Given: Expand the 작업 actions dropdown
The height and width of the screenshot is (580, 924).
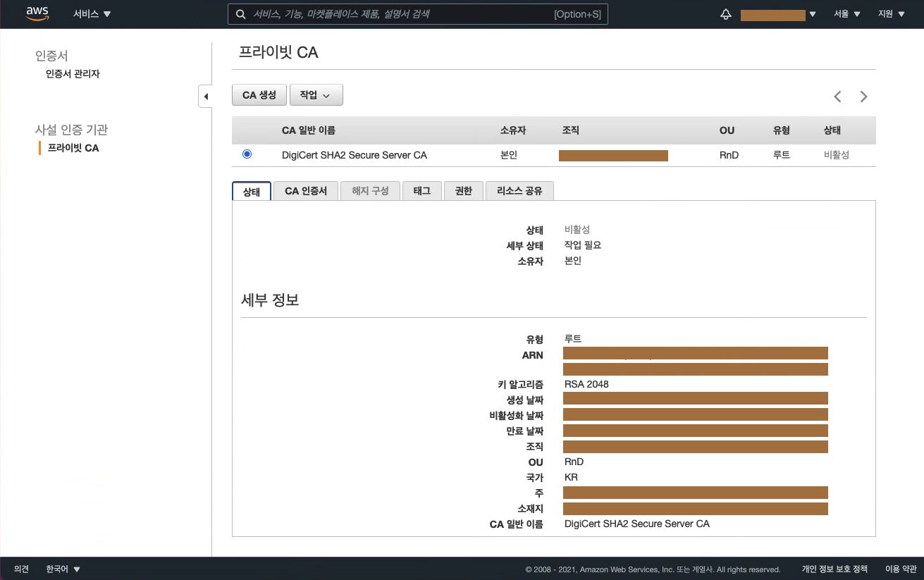Looking at the screenshot, I should click(316, 95).
